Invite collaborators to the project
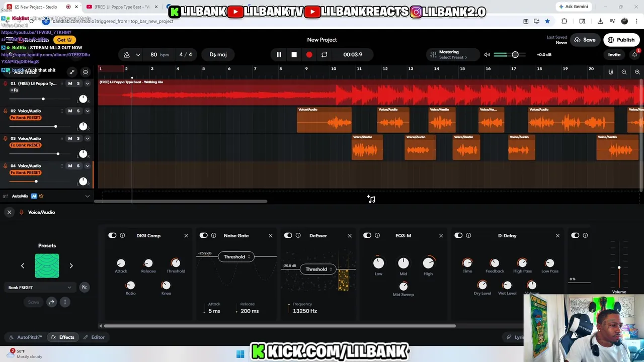Image resolution: width=644 pixels, height=362 pixels. [614, 55]
